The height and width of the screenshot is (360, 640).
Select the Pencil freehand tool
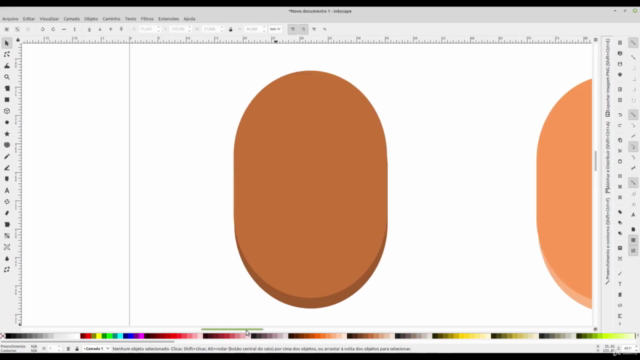point(7,156)
